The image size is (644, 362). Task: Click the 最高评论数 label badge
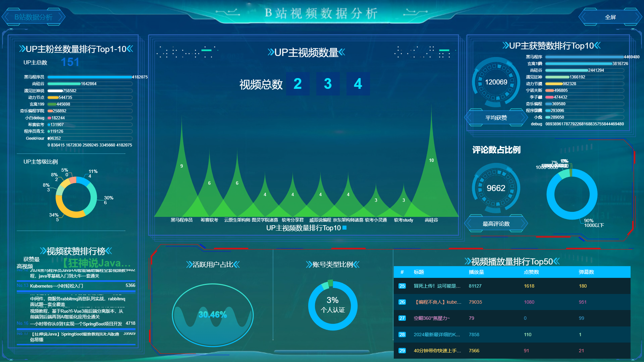point(496,224)
